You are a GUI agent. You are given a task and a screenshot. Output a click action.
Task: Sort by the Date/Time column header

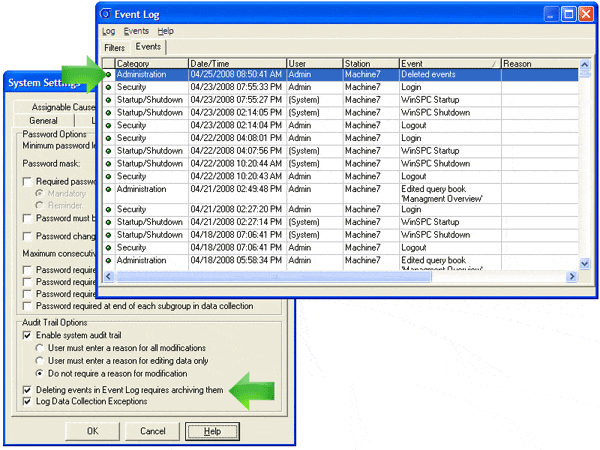pyautogui.click(x=236, y=63)
